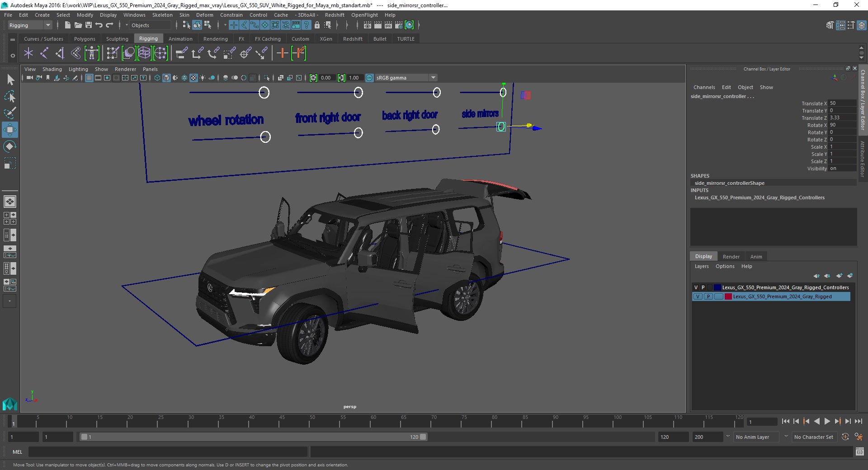The width and height of the screenshot is (868, 470).
Task: Toggle visibility V of Controllers layer
Action: pyautogui.click(x=696, y=287)
